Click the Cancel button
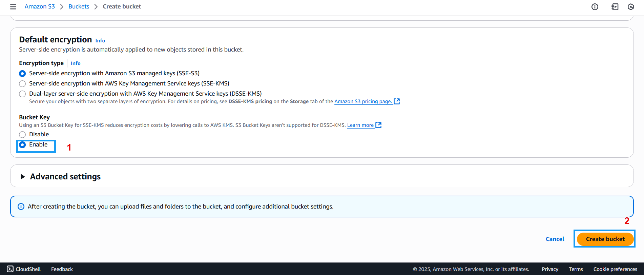Screen dimensions: 644x275 555,239
